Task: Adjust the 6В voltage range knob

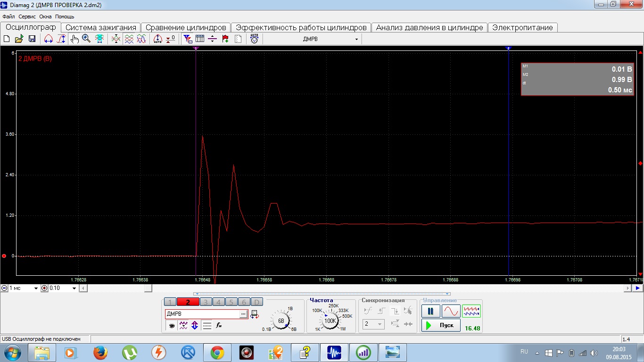Action: pyautogui.click(x=281, y=321)
